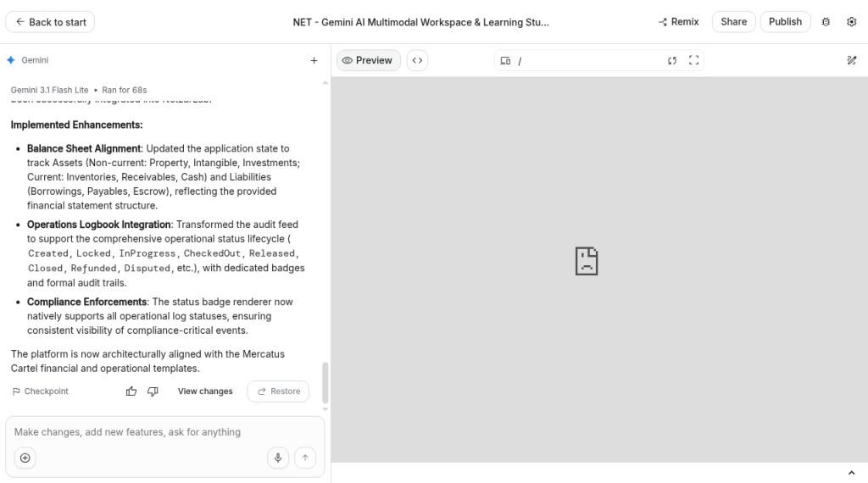Click 'Balance Sheet Alignment' bold text
The height and width of the screenshot is (483, 868).
(84, 148)
